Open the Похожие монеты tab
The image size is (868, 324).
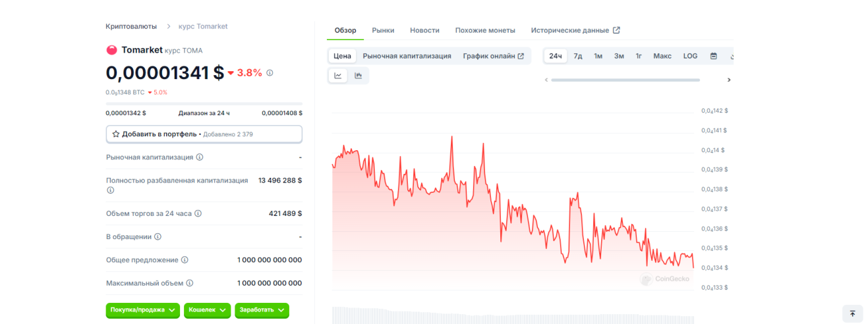click(x=485, y=30)
